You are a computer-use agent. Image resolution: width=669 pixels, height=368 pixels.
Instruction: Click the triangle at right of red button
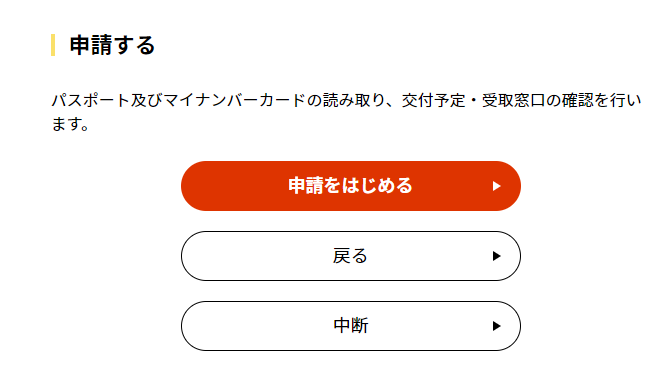pyautogui.click(x=496, y=186)
